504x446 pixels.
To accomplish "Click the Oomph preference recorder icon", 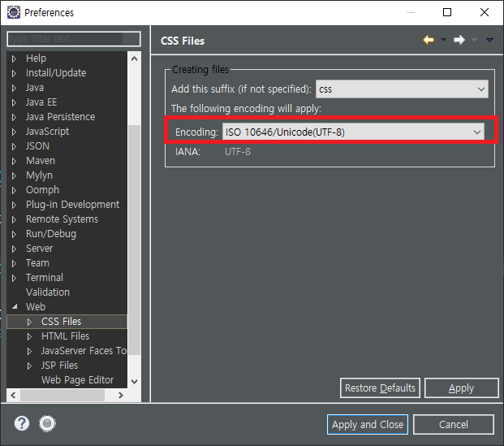I will click(47, 423).
